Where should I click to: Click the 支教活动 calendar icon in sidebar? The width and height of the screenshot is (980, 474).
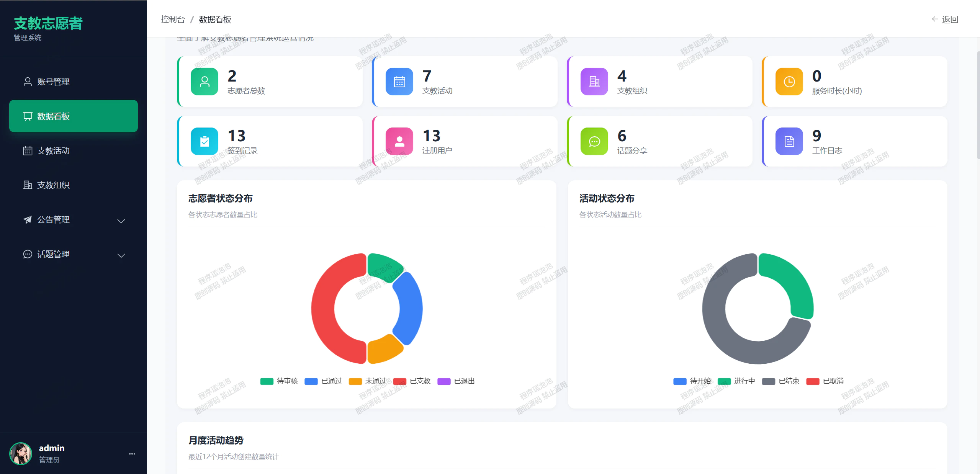point(28,150)
